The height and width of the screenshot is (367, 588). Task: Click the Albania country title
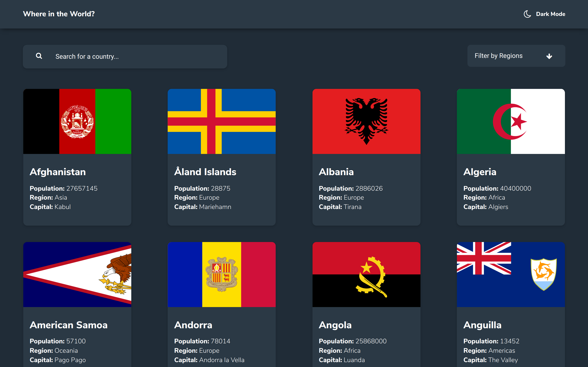point(336,172)
